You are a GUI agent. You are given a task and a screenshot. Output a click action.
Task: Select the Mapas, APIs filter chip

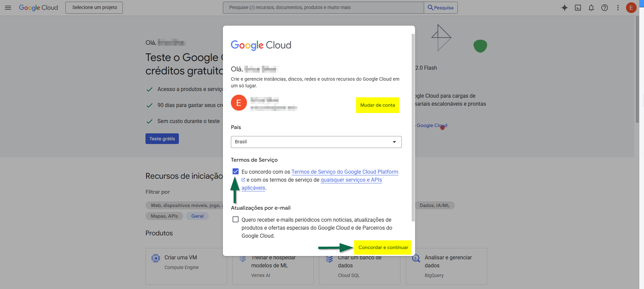[164, 216]
